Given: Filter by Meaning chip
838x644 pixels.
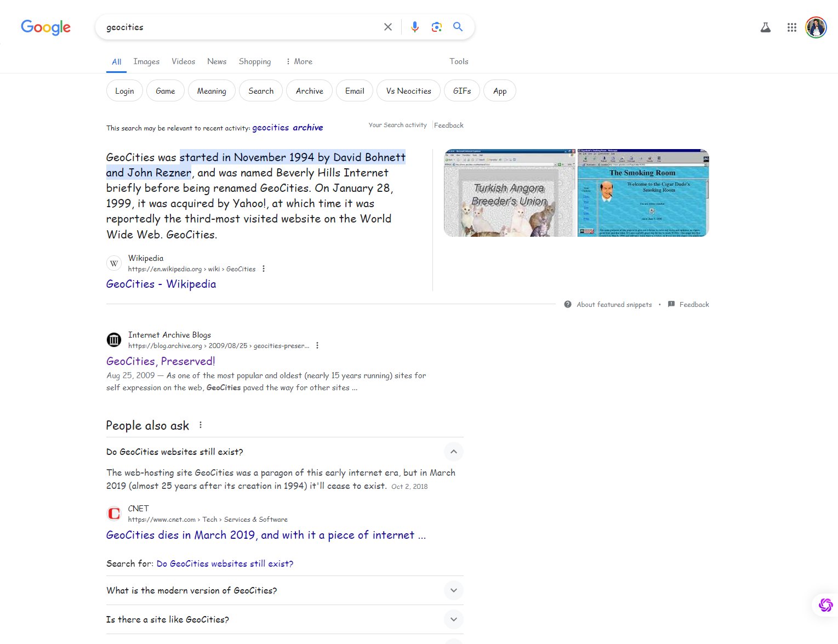Looking at the screenshot, I should click(x=212, y=91).
